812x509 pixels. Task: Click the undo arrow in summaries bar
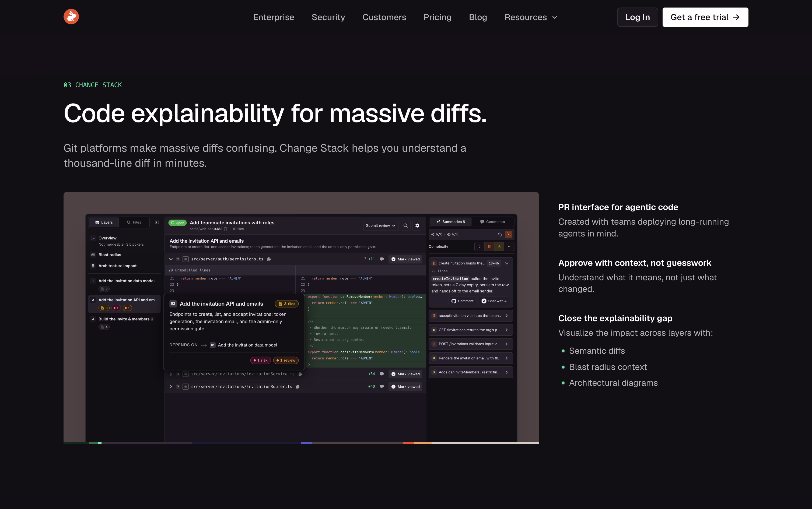[500, 234]
